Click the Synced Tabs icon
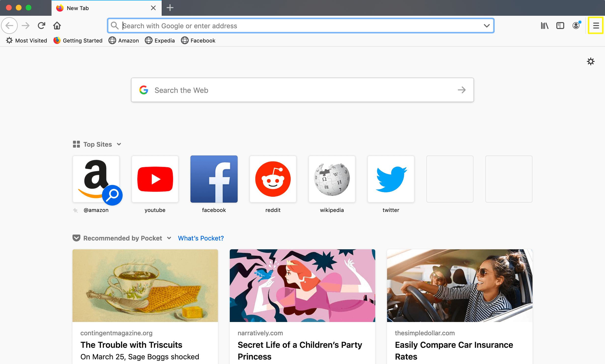 pyautogui.click(x=560, y=26)
